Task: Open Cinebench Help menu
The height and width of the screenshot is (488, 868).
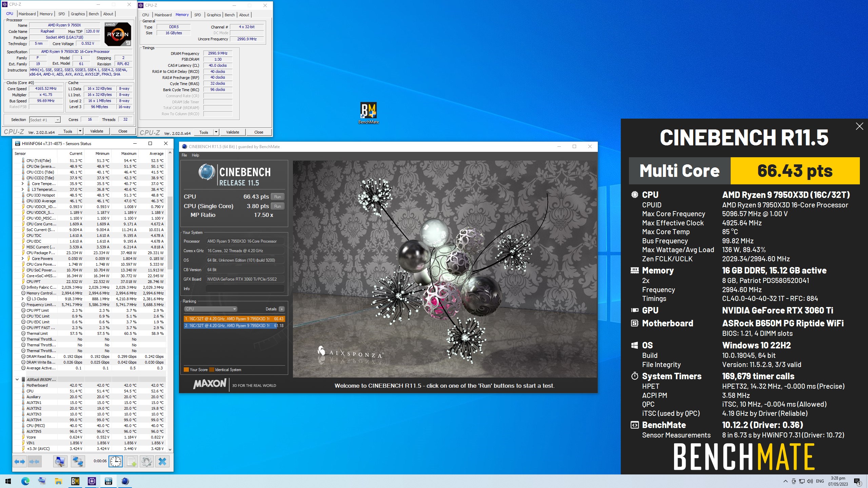Action: [x=196, y=155]
